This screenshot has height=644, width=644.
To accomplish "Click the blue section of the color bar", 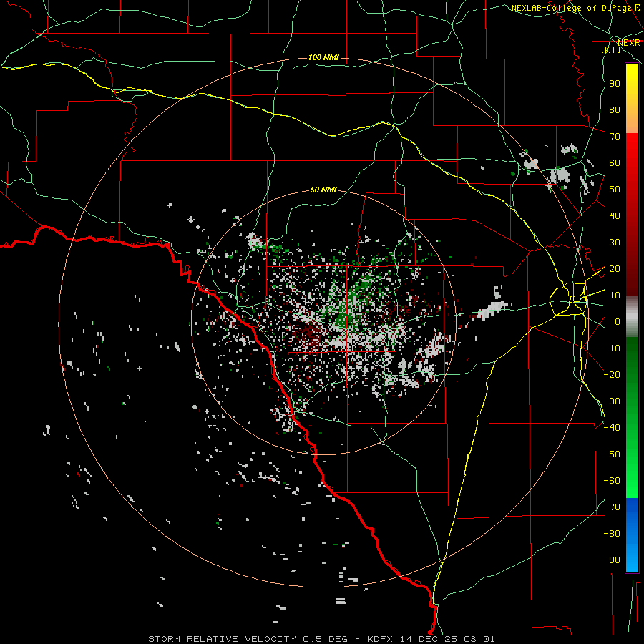I will pyautogui.click(x=632, y=535).
